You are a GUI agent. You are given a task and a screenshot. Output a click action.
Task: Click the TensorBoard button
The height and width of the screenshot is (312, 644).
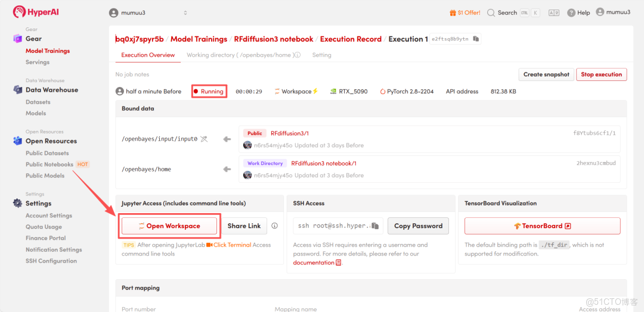tap(542, 226)
